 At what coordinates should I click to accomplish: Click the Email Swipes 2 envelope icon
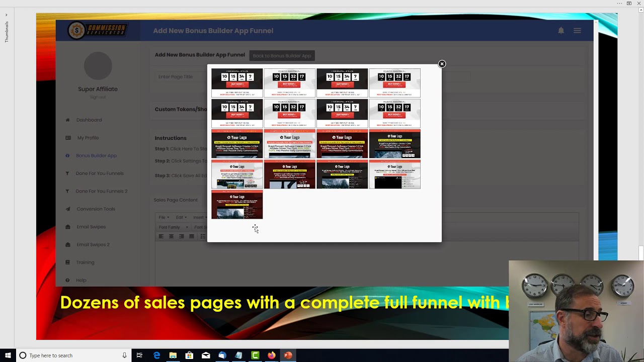click(x=67, y=245)
